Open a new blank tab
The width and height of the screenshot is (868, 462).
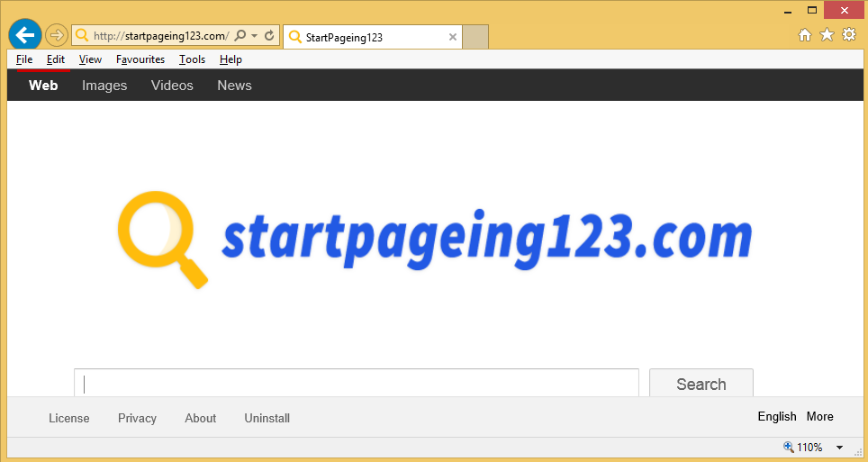click(x=475, y=37)
